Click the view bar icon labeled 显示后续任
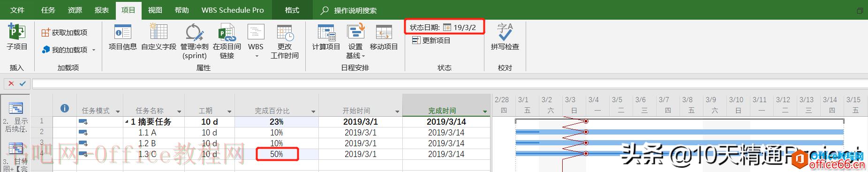Image resolution: width=868 pixels, height=172 pixels. click(x=16, y=109)
